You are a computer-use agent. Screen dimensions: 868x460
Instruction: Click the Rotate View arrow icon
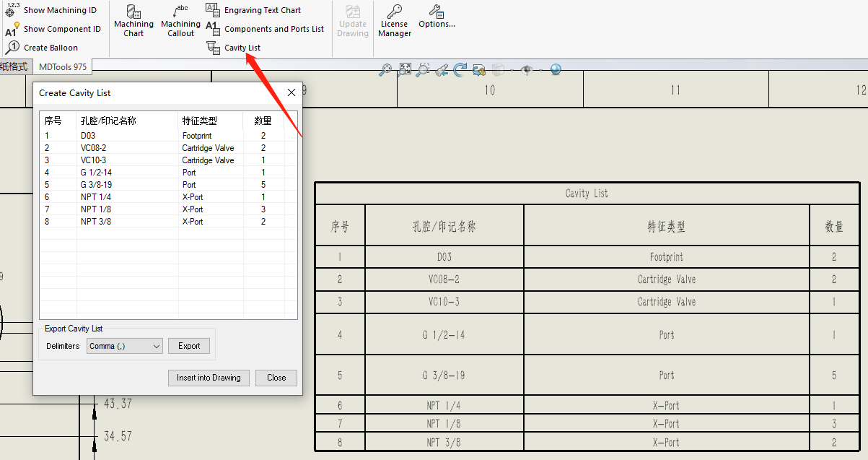click(x=460, y=69)
